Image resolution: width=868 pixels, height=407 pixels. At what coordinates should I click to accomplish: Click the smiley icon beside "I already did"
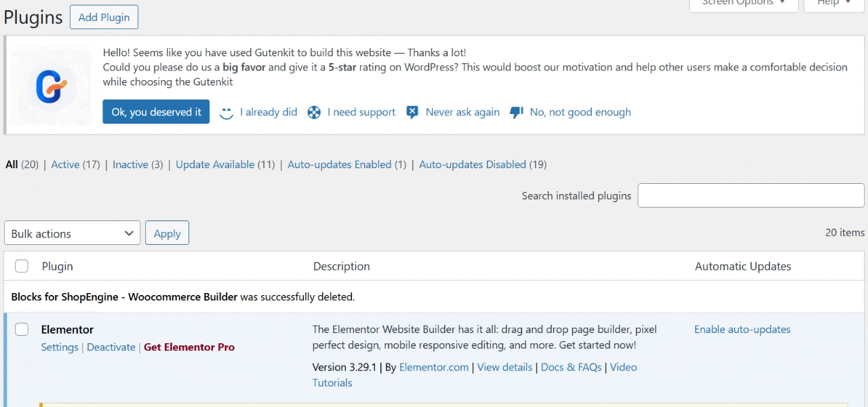coord(226,113)
